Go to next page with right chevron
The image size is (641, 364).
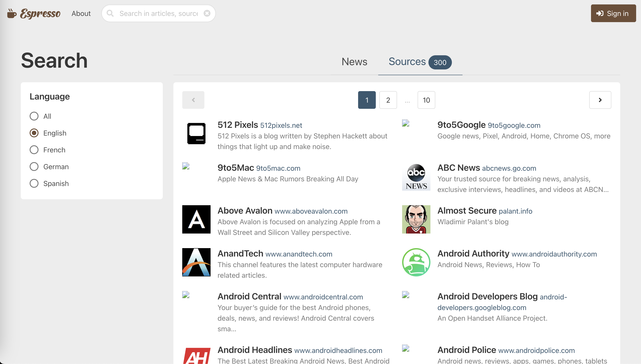[600, 100]
